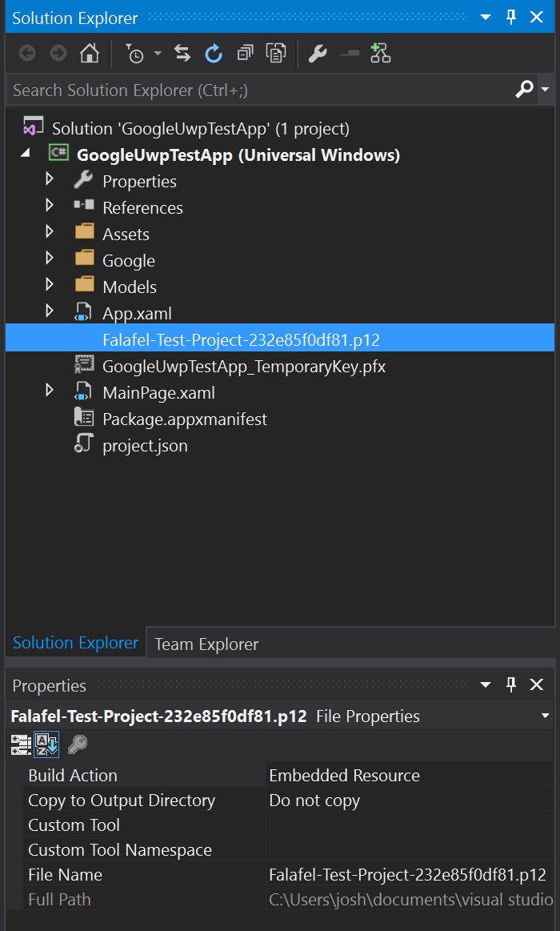The image size is (560, 931).
Task: Toggle the Solution Explorer auto-hide pin
Action: [x=511, y=17]
